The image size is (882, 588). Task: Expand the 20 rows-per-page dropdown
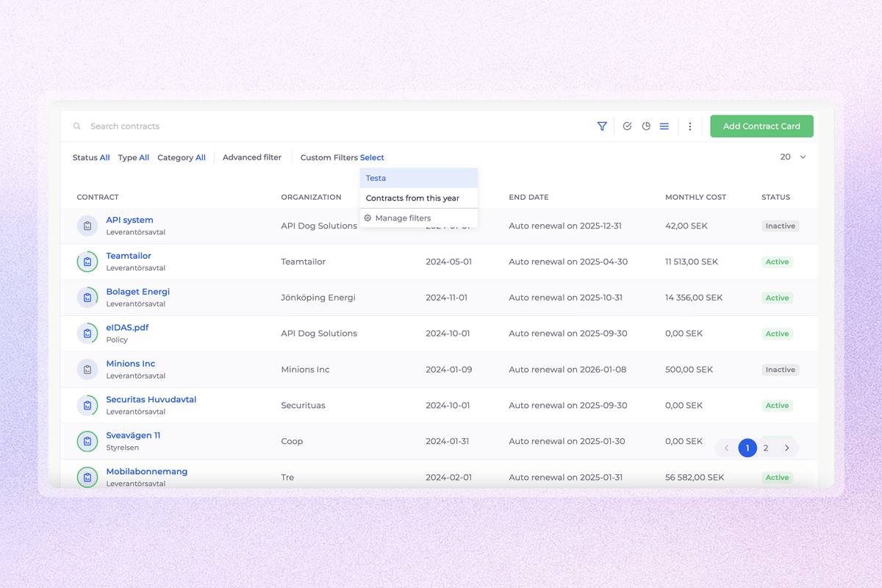[793, 157]
